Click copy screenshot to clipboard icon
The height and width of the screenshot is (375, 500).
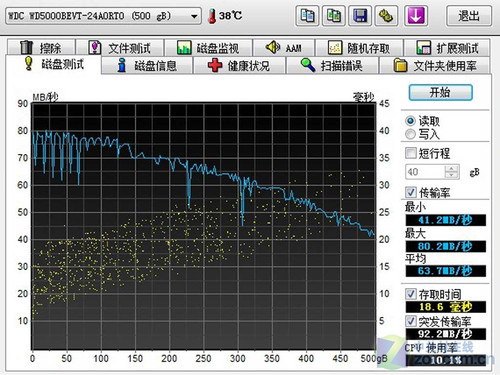(333, 16)
